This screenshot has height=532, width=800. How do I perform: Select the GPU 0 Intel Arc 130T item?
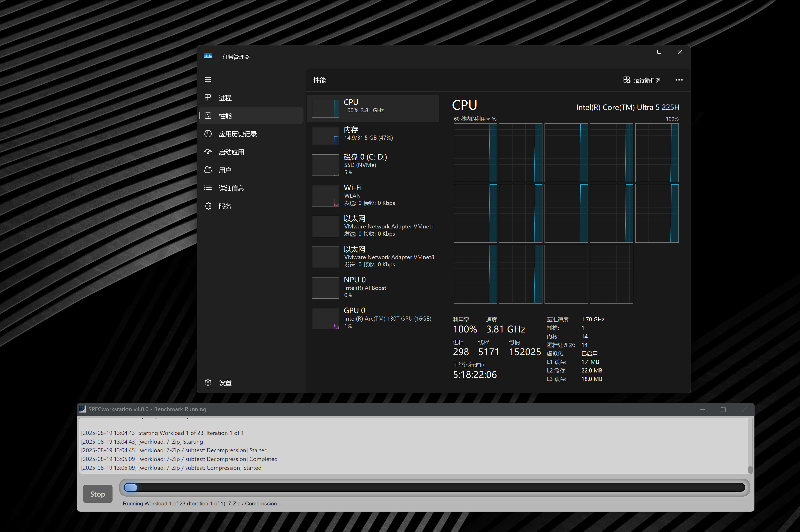click(x=373, y=318)
